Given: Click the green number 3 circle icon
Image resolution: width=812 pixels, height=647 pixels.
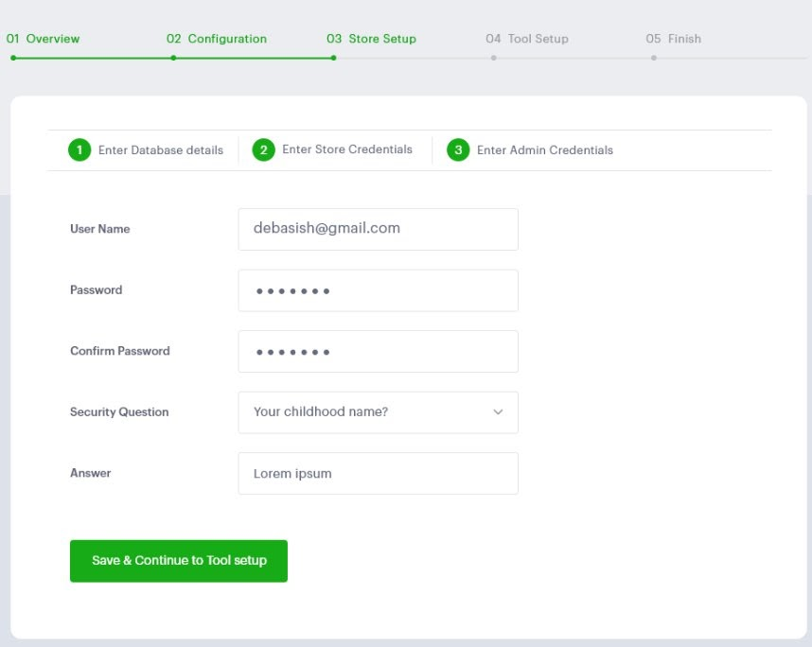Looking at the screenshot, I should [x=458, y=150].
